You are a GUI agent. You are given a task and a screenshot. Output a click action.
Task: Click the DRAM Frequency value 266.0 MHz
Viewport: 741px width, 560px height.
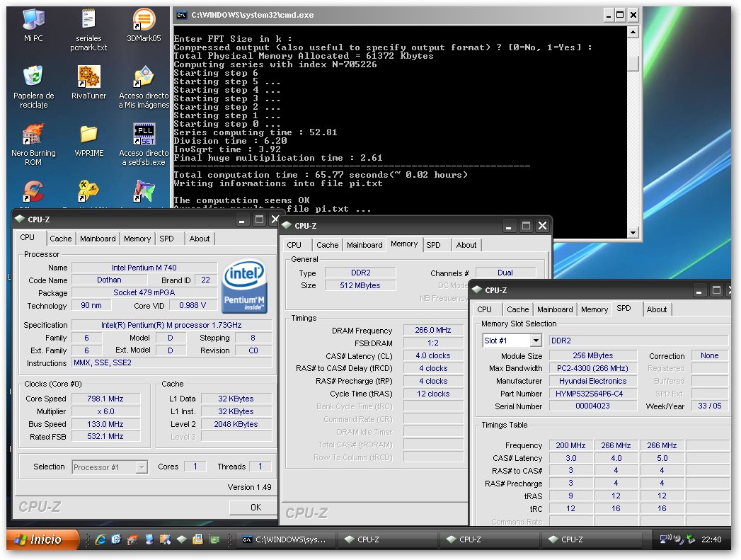coord(433,330)
